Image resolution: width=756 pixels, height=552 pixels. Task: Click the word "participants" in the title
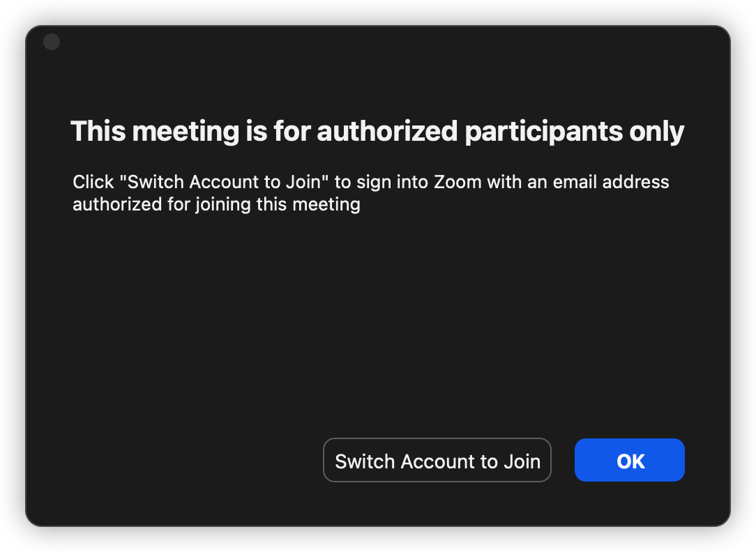(543, 131)
